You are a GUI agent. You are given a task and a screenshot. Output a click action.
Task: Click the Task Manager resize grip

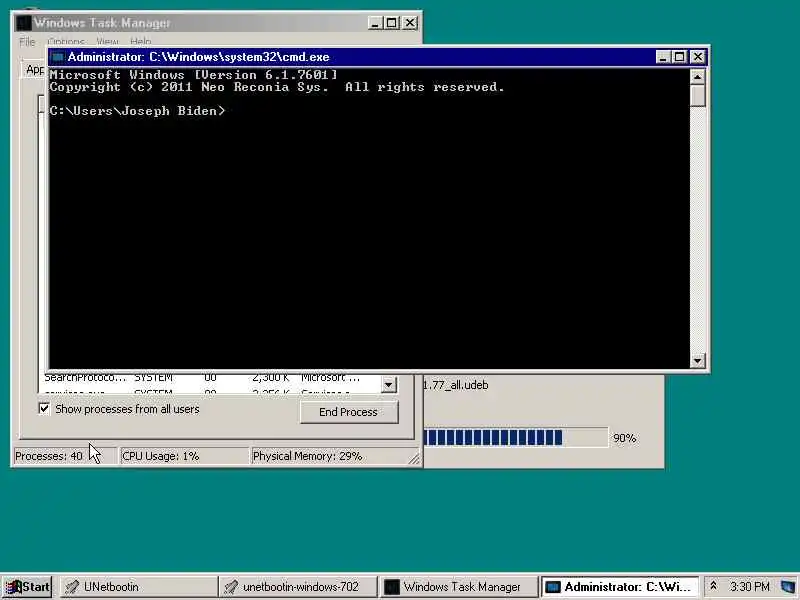click(x=414, y=459)
